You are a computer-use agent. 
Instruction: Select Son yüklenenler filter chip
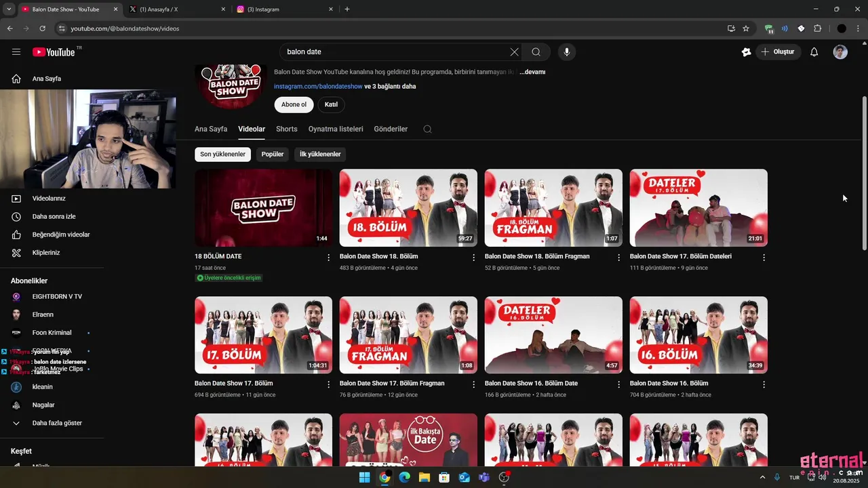222,154
